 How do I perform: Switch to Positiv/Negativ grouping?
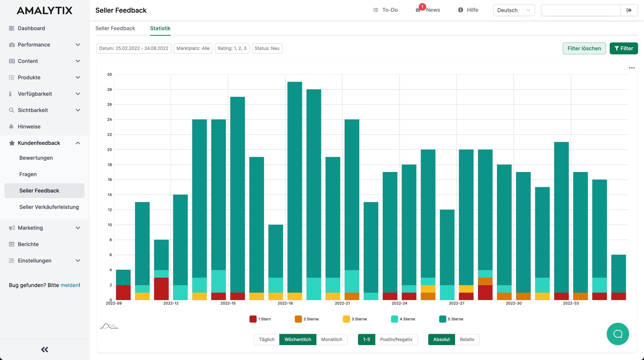(396, 340)
